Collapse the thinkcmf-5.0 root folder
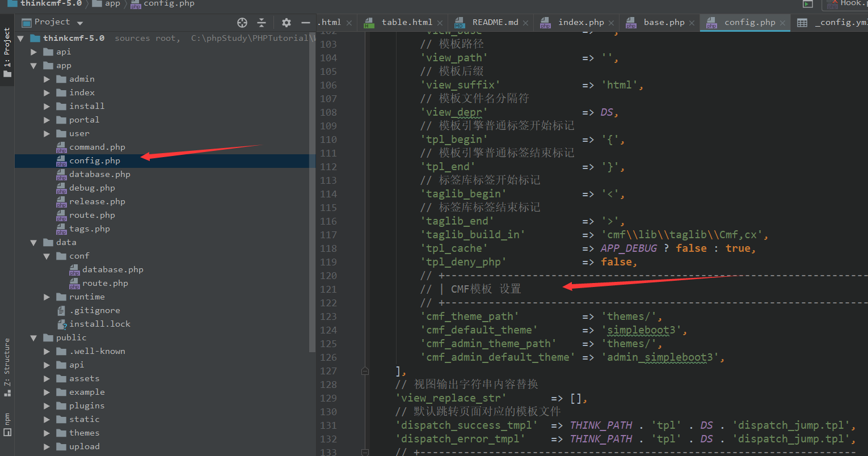The height and width of the screenshot is (456, 868). pyautogui.click(x=21, y=39)
